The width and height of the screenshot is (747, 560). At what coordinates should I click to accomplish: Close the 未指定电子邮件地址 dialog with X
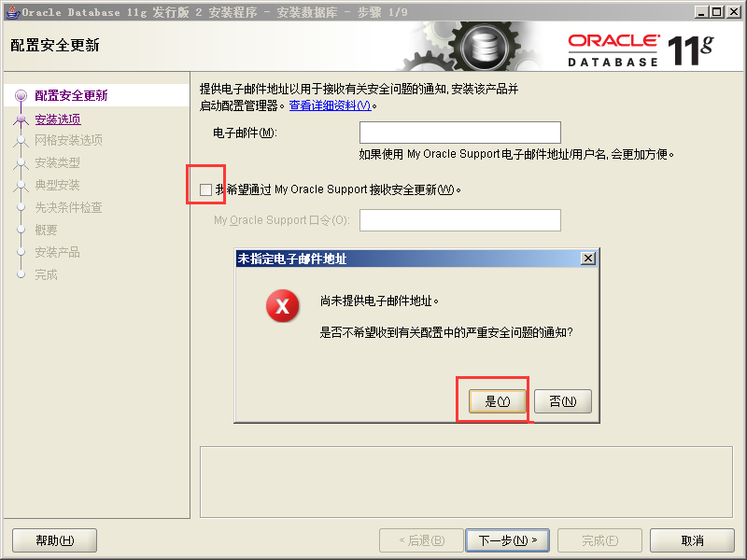pos(588,259)
